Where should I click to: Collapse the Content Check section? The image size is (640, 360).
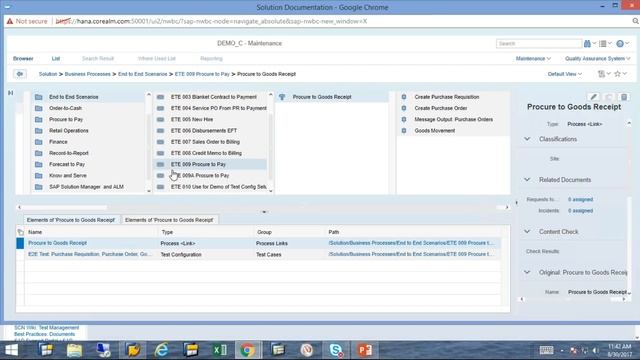click(x=527, y=231)
